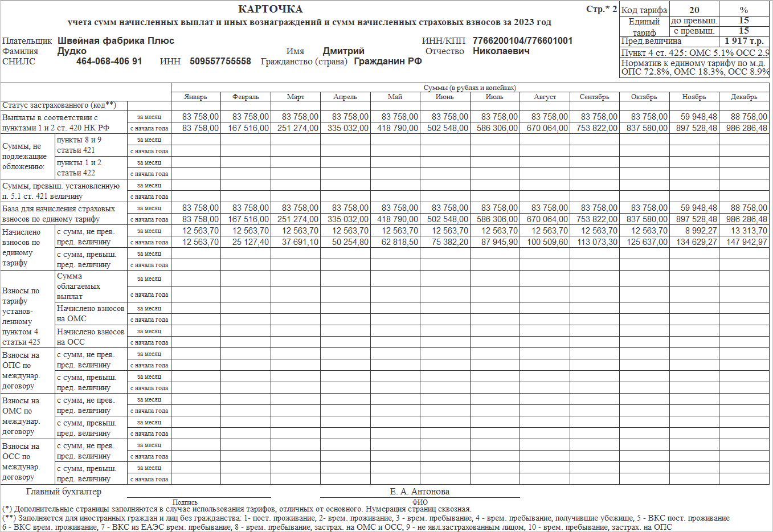Select citizenship value Гражданин РФ
This screenshot has width=773, height=532.
coord(388,62)
